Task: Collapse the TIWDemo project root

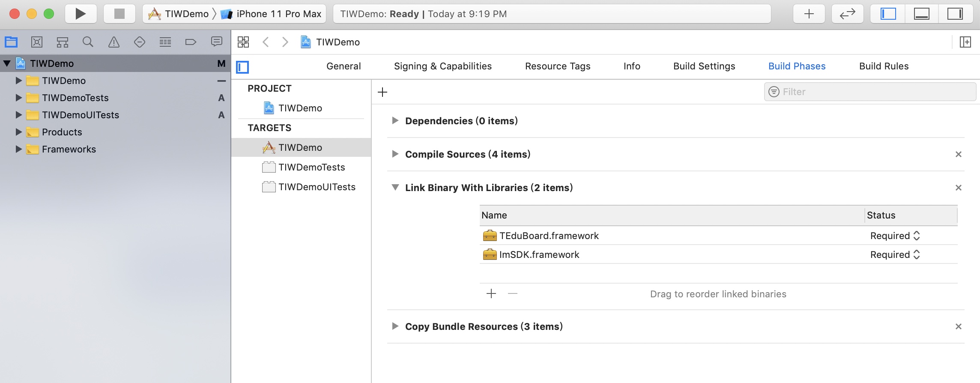Action: pyautogui.click(x=7, y=63)
